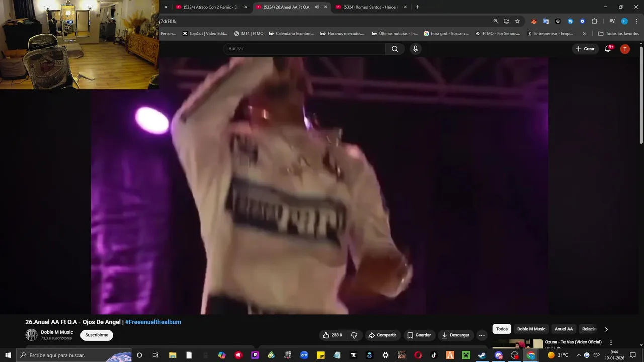Select the Doble M Music filter chip
This screenshot has height=362, width=644.
click(x=531, y=329)
